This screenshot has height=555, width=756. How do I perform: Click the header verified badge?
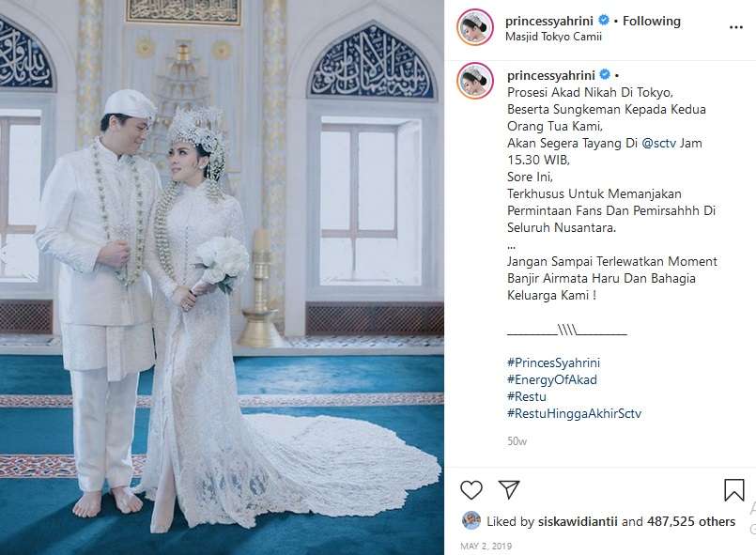pyautogui.click(x=603, y=21)
